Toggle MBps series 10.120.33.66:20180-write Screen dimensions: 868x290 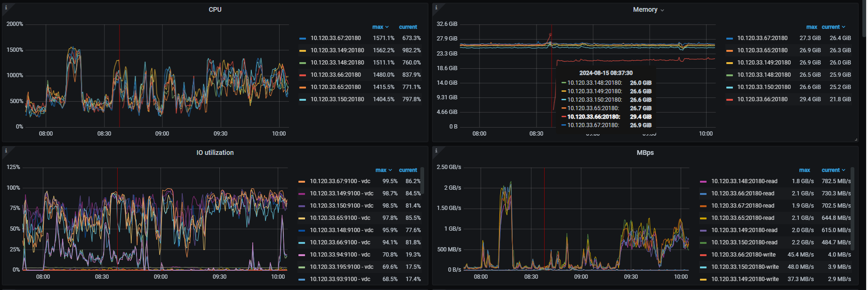click(x=743, y=255)
